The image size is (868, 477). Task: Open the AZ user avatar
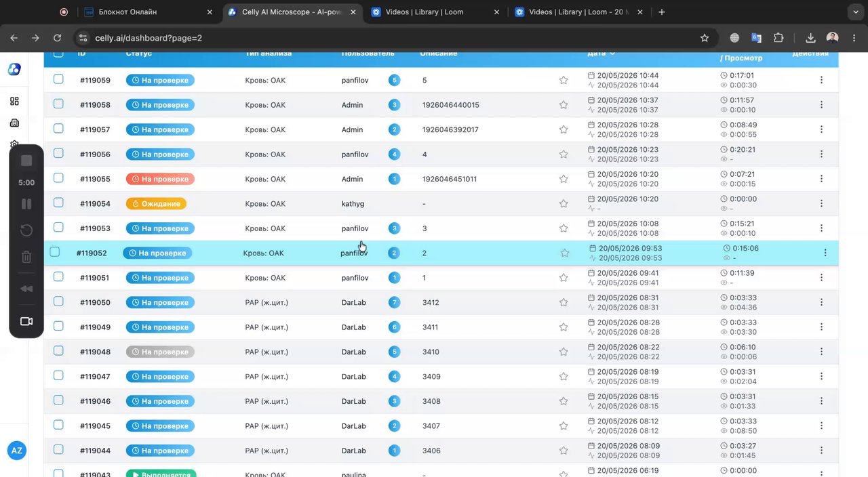[17, 451]
